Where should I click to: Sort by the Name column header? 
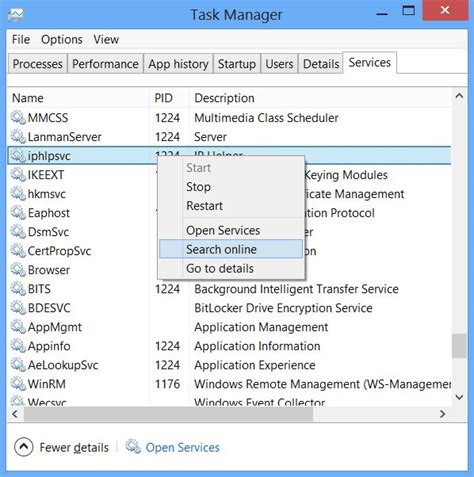point(78,98)
